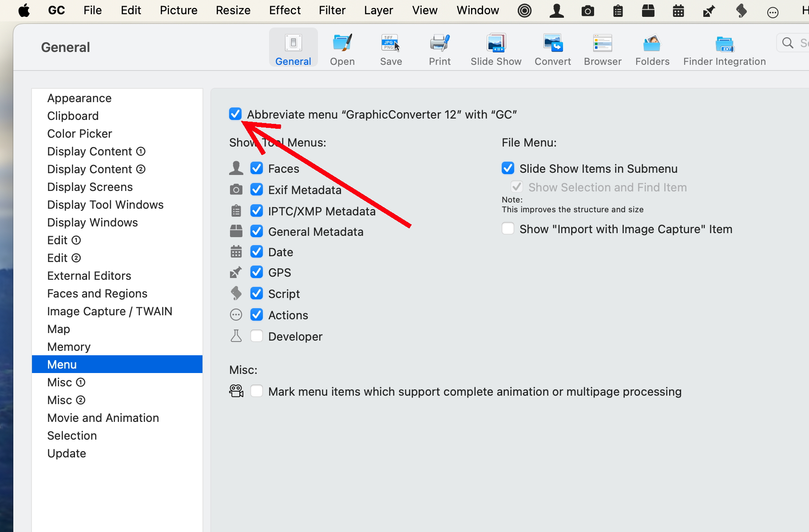The width and height of the screenshot is (809, 532).
Task: Open the Window menu
Action: coord(478,10)
